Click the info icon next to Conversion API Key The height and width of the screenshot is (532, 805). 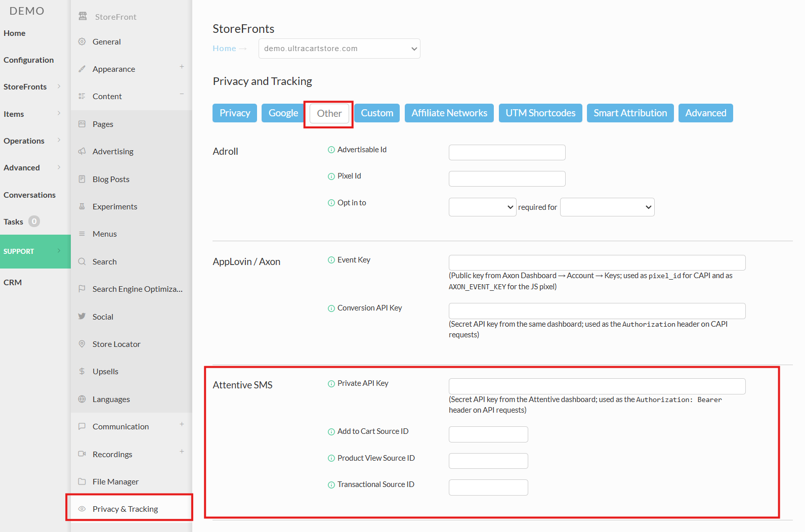click(331, 308)
